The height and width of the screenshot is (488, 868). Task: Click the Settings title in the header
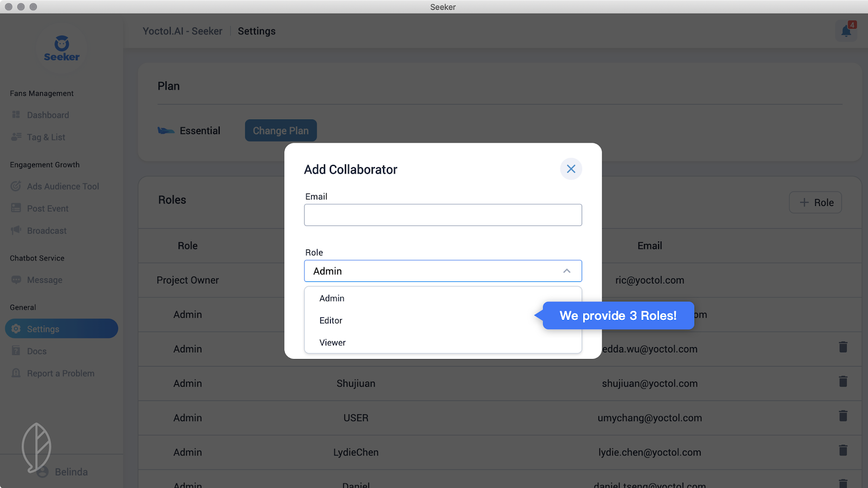click(x=257, y=31)
